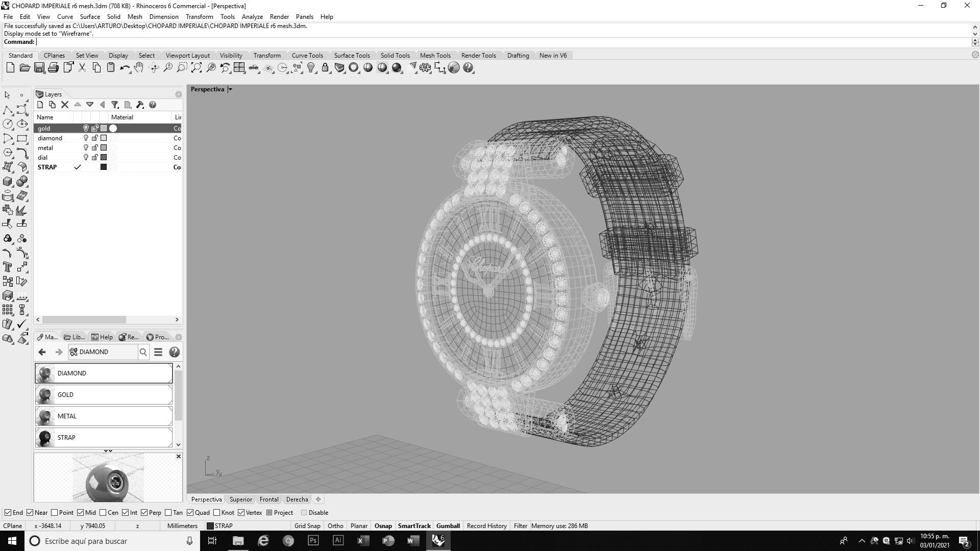Select the Polyline tool in left toolbar
The image size is (980, 551).
coord(8,110)
